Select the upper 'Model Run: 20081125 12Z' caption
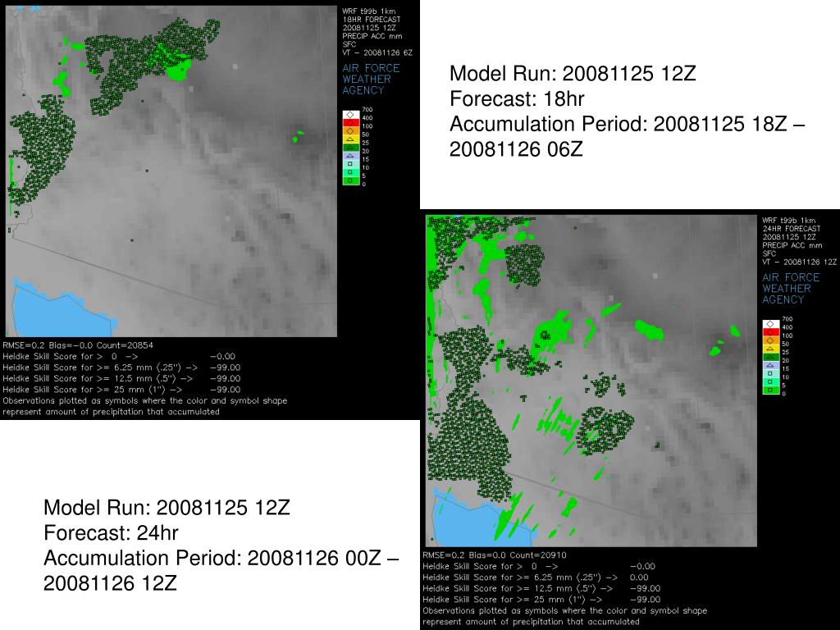 pos(573,73)
